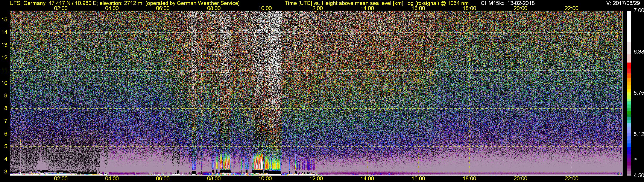Click the small yellow vertical streak near 5 km

[20, 144]
